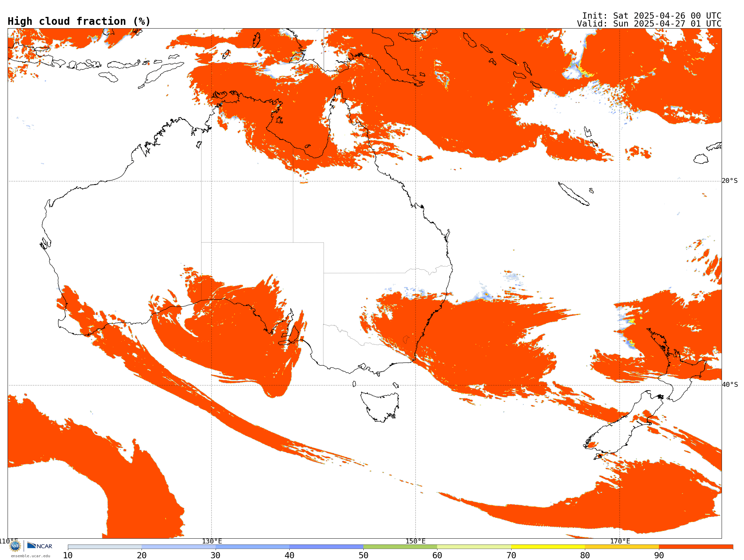Screen dimensions: 744x560
Task: Click the colorbar tick label 30
Action: [x=216, y=556]
